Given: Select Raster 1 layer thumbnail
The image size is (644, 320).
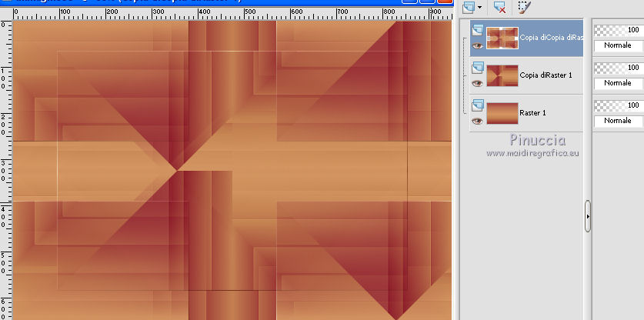Looking at the screenshot, I should click(x=502, y=113).
